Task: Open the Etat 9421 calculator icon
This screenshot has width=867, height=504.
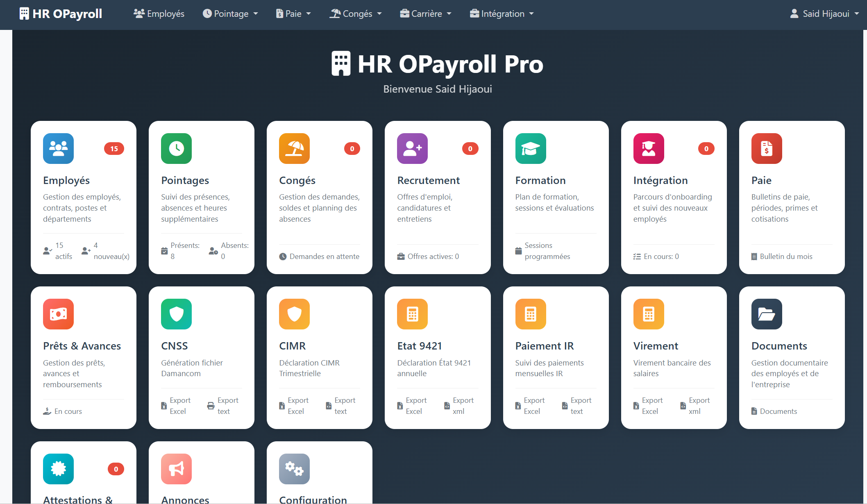Action: coord(412,314)
